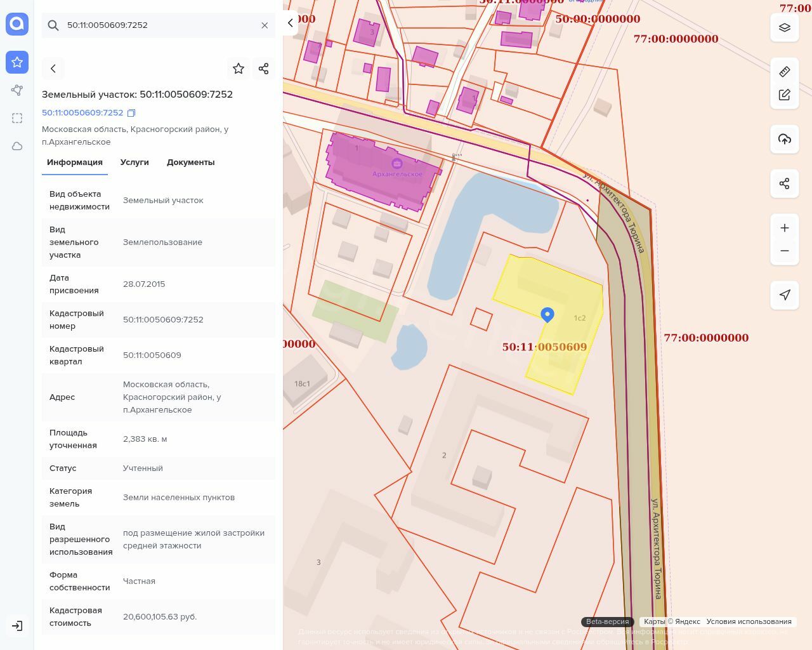This screenshot has width=812, height=650.
Task: Click the Условия использования link
Action: 749,621
